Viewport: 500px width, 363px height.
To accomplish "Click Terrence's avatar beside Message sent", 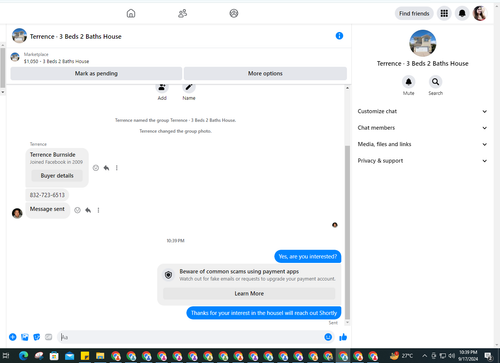I will click(17, 213).
